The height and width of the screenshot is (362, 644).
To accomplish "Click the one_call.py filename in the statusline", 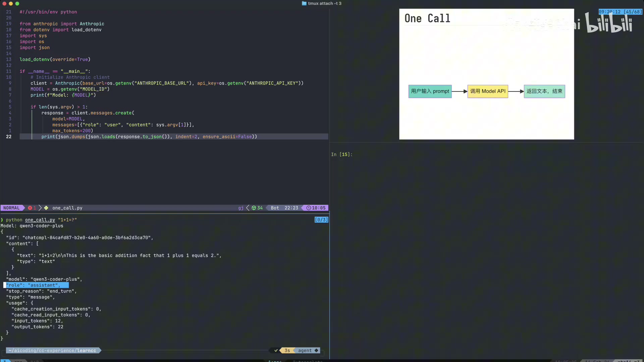I will (x=67, y=208).
